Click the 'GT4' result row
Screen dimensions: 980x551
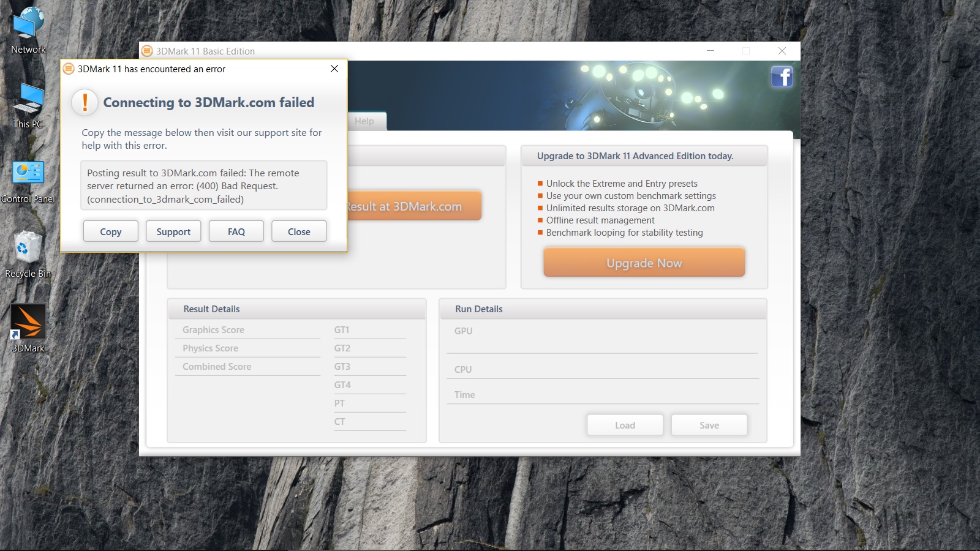point(370,385)
